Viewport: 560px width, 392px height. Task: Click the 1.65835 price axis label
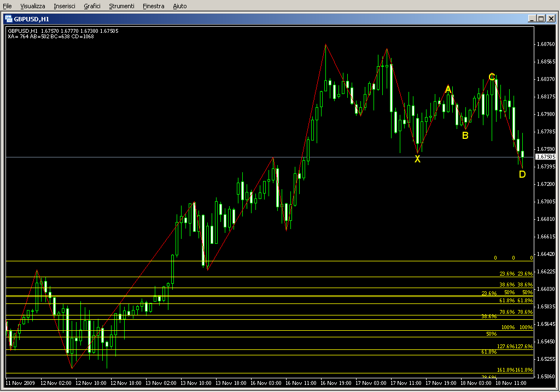pyautogui.click(x=546, y=307)
